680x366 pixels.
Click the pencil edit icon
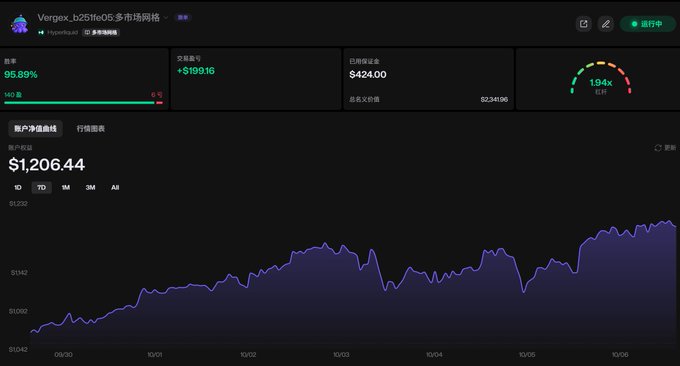605,24
